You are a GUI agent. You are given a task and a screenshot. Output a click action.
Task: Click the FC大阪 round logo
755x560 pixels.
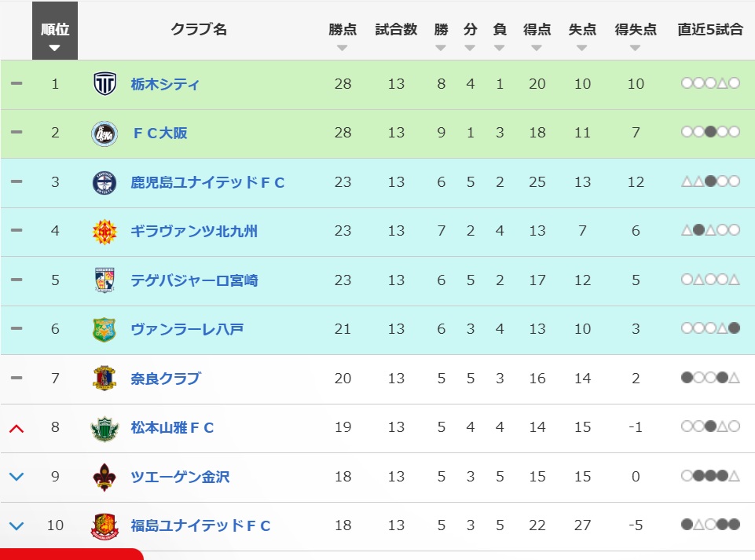[104, 134]
